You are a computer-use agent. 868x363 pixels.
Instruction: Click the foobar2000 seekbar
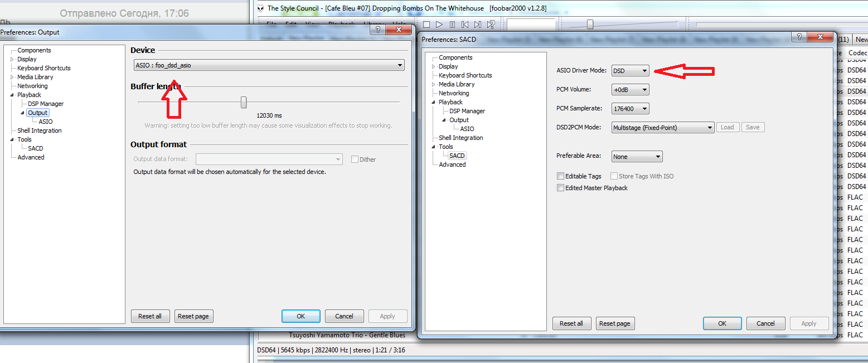tap(782, 25)
